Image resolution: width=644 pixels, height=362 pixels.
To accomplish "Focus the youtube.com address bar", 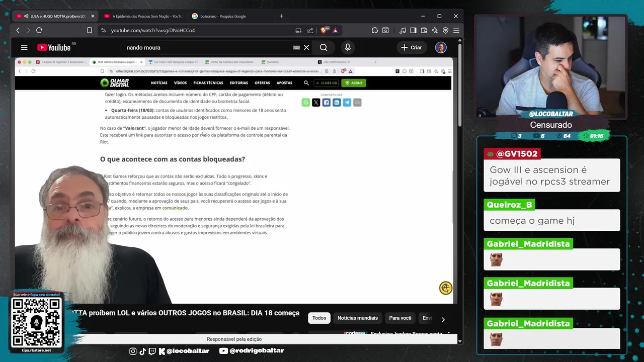I will 201,30.
